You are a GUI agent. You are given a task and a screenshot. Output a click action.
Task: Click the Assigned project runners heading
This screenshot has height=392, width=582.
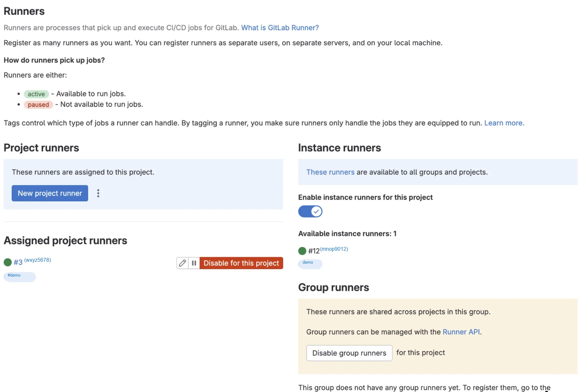pyautogui.click(x=65, y=241)
